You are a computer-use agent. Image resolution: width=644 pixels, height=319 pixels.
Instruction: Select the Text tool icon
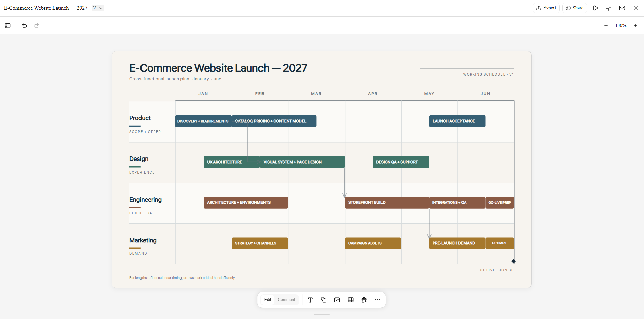pyautogui.click(x=310, y=300)
